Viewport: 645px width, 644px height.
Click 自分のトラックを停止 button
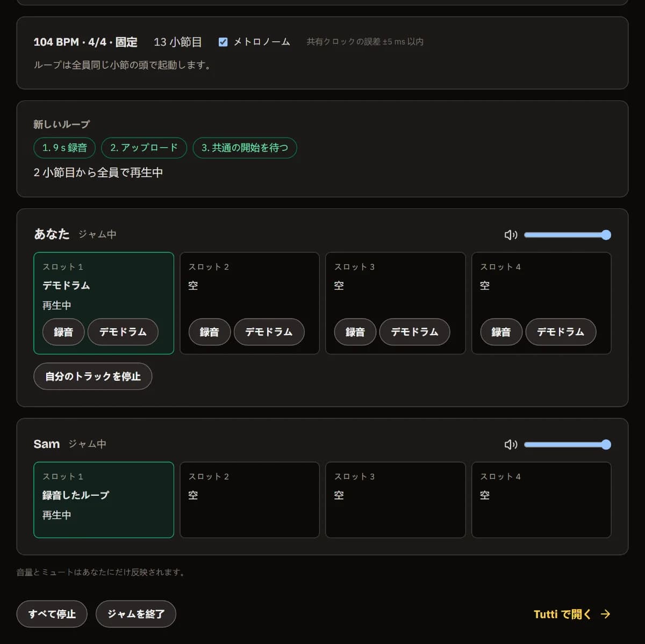pyautogui.click(x=93, y=377)
